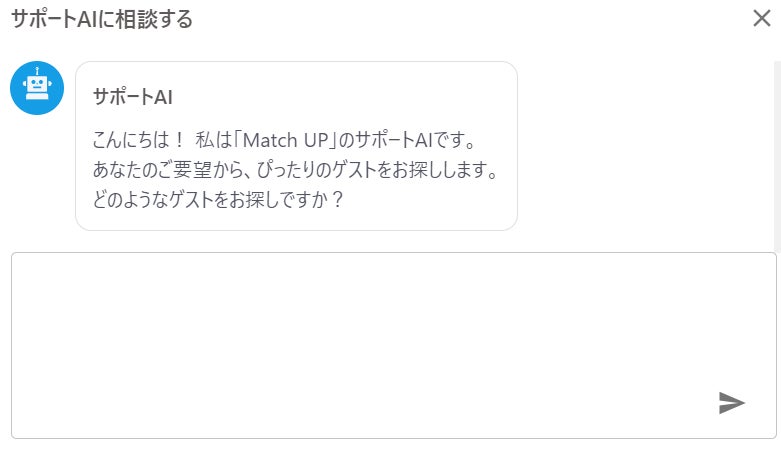781x451 pixels.
Task: Click the empty area right of the chat bubble
Action: click(645, 146)
